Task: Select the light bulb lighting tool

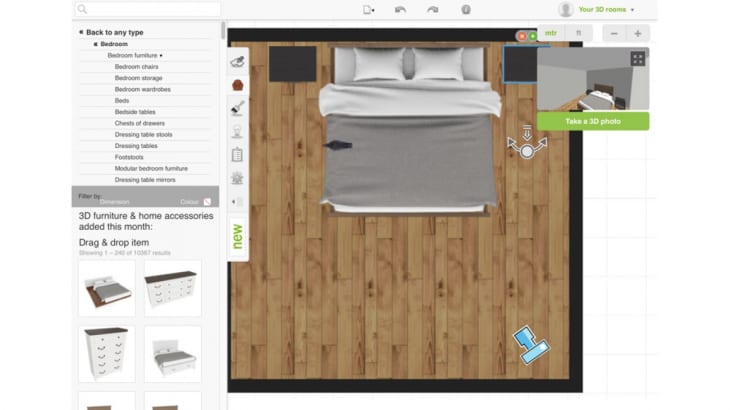Action: coord(237,131)
